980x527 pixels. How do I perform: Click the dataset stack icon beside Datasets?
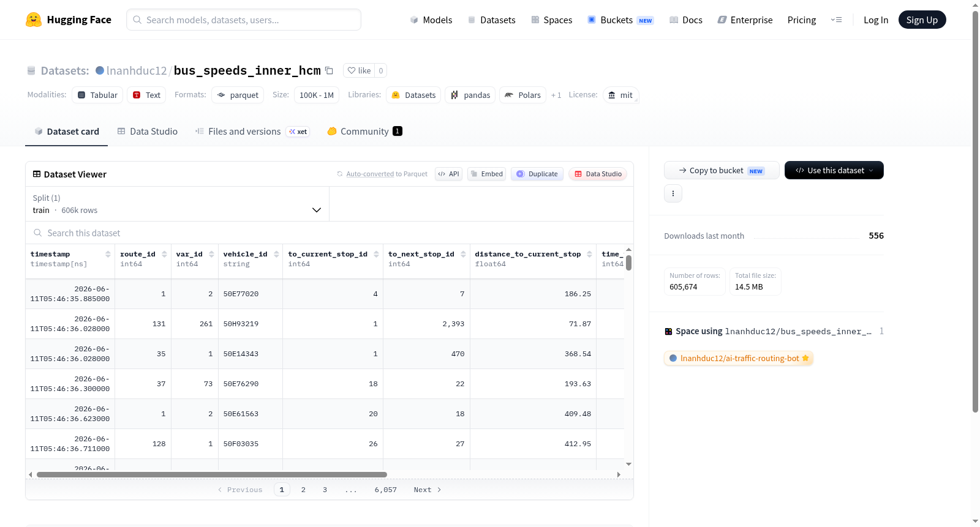point(31,71)
